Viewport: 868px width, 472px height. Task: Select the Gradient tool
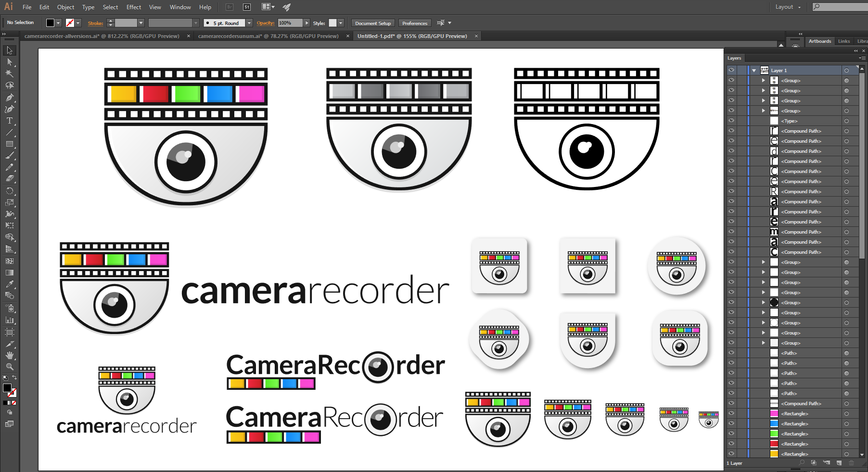[x=9, y=273]
